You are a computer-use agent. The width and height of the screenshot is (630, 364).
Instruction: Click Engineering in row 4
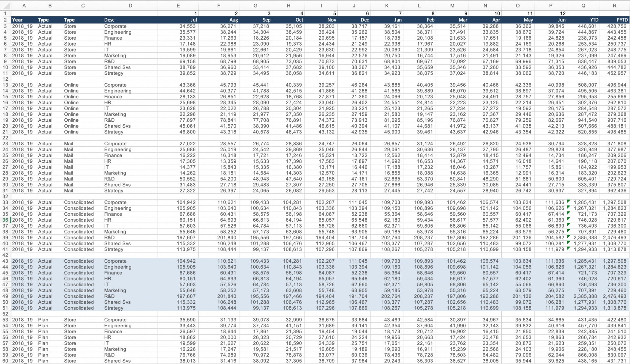[x=130, y=32]
